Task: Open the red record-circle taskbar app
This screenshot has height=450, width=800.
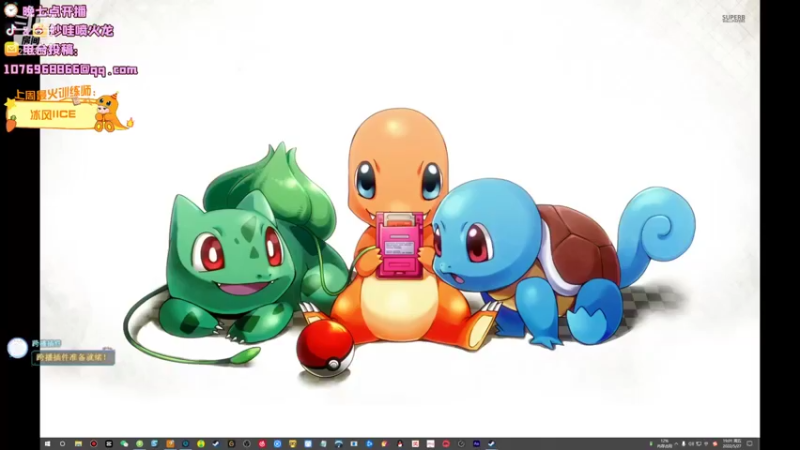Action: click(94, 444)
